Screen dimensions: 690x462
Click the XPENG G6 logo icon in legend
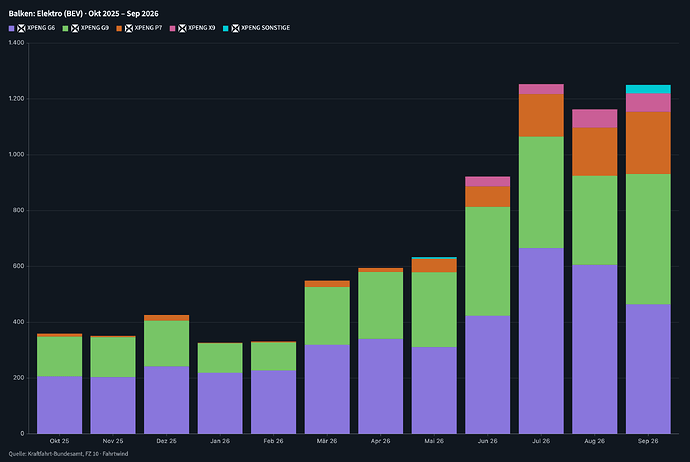click(21, 28)
